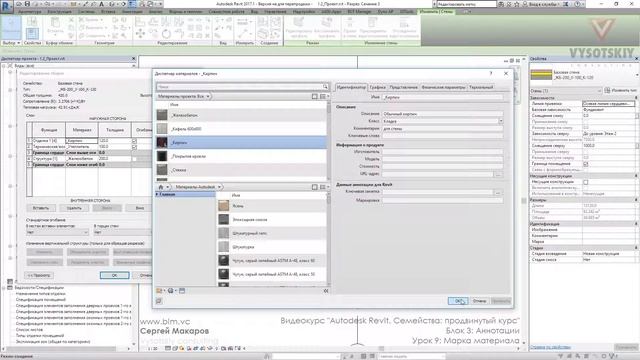Screen dimensions: 640x360
Task: Click the create new material globe icon
Action: [x=171, y=291]
